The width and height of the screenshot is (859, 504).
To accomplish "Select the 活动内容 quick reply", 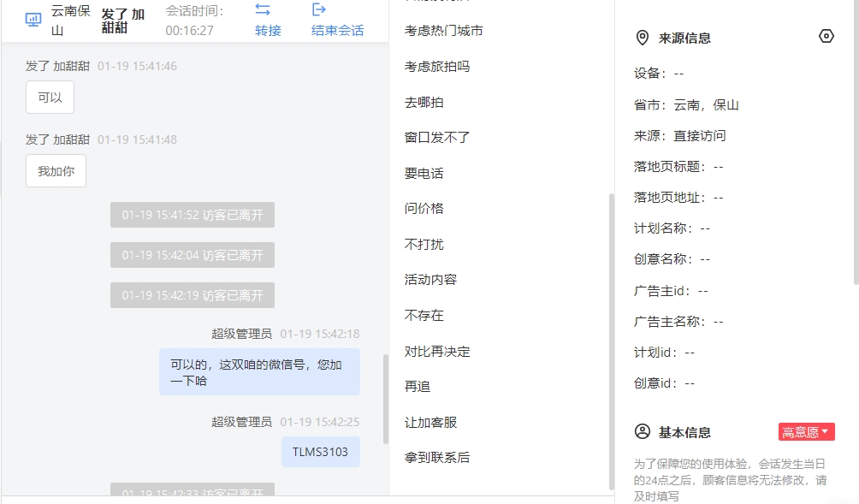I will tap(430, 280).
